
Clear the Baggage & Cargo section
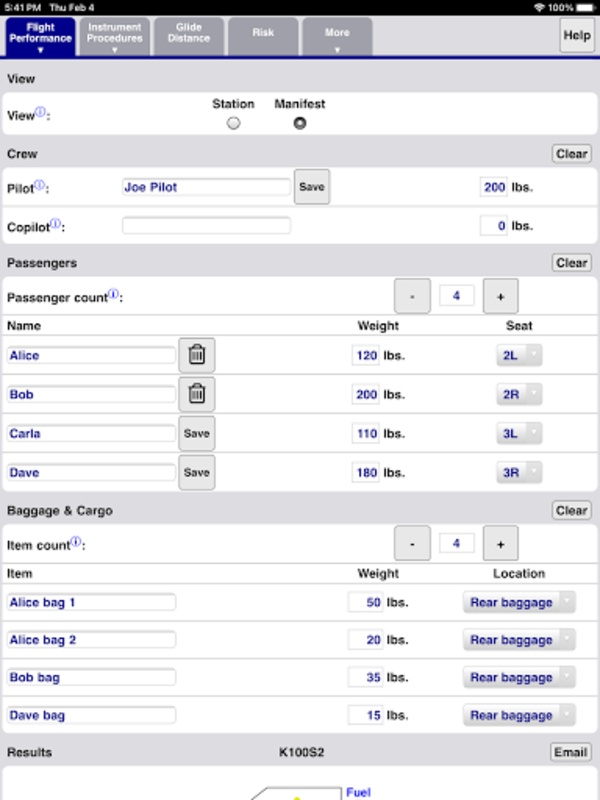point(572,510)
